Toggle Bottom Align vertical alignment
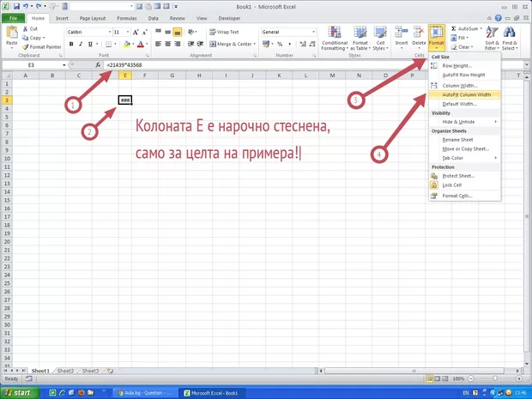The image size is (532, 399). [x=177, y=32]
